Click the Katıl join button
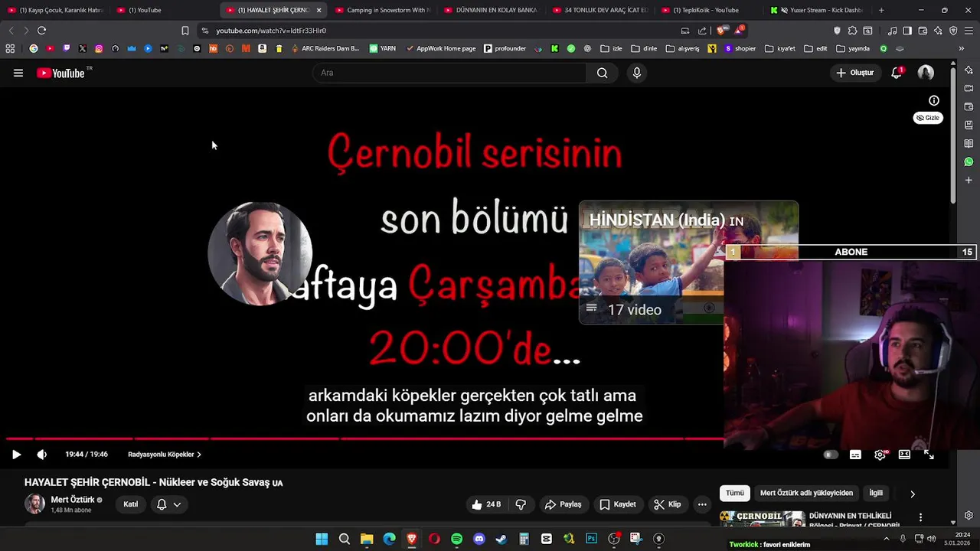Viewport: 980px width, 551px height. coord(131,504)
